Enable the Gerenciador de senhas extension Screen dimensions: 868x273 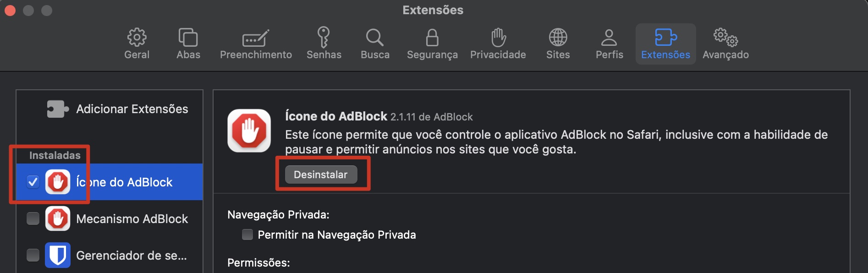click(33, 256)
